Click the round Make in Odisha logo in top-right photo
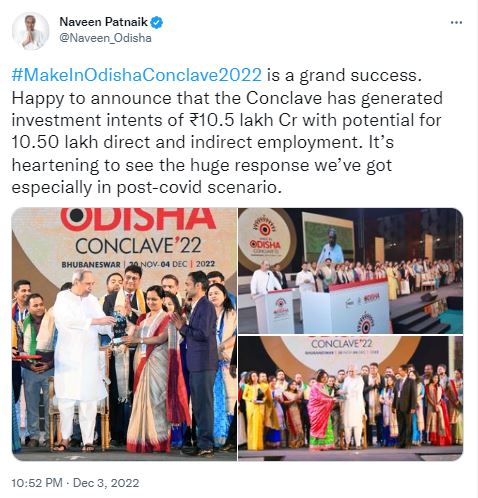The width and height of the screenshot is (478, 498). pyautogui.click(x=265, y=237)
